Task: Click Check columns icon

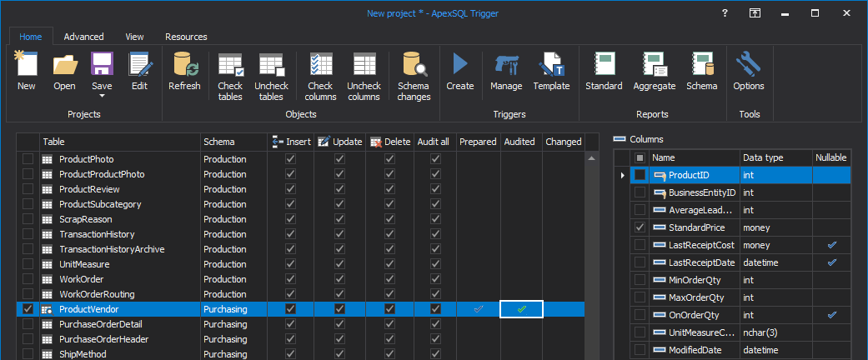Action: (x=322, y=64)
